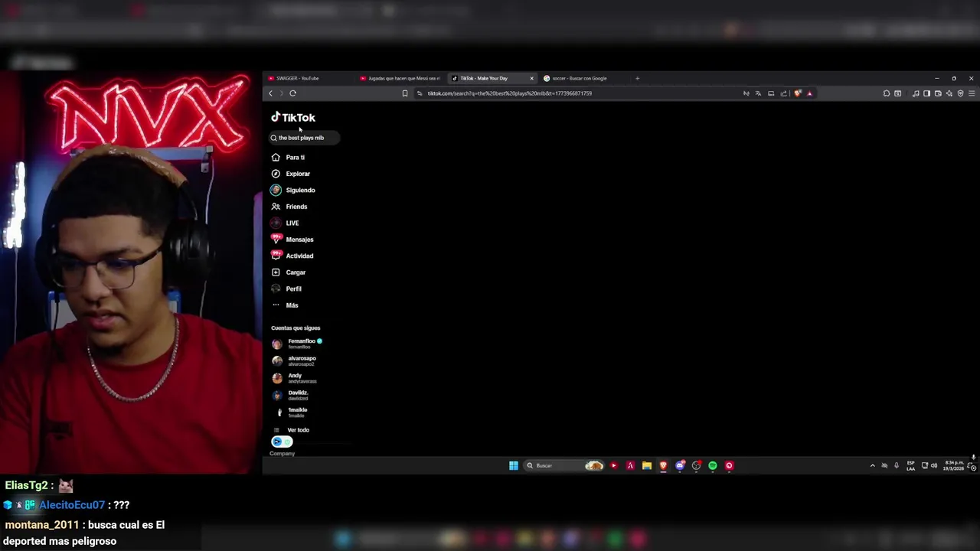The width and height of the screenshot is (980, 551).
Task: Open File Explorer from the taskbar
Action: point(647,465)
